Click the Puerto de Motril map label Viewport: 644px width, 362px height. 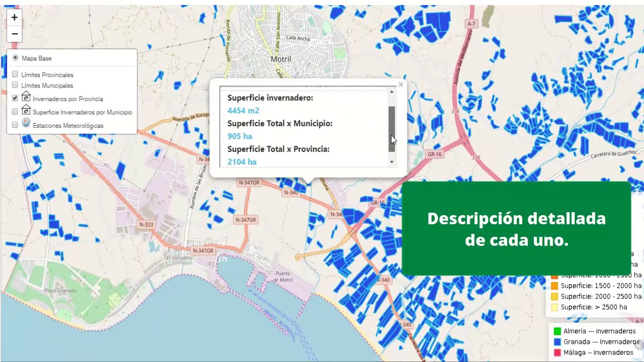[x=284, y=276]
